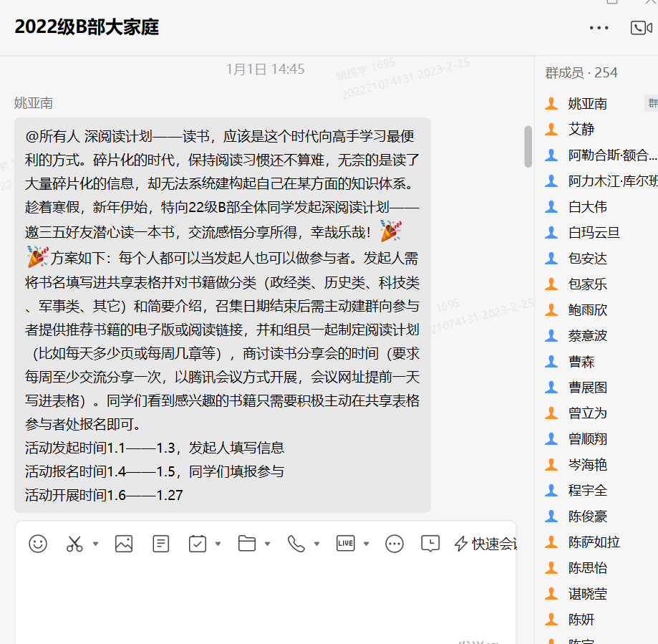Viewport: 658px width, 644px height.
Task: Select member 艾静 in the group list
Action: coord(581,130)
